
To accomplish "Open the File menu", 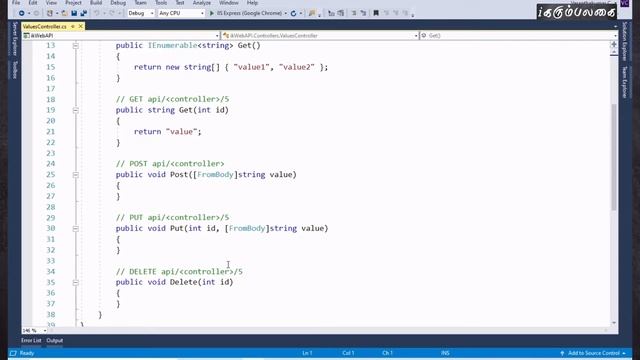I will click(16, 3).
